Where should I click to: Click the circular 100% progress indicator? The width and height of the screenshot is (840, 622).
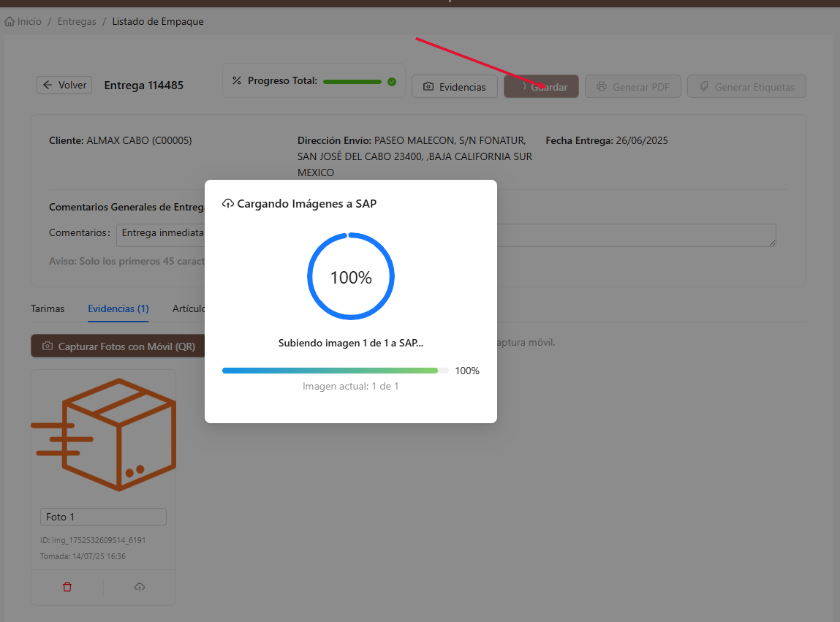click(351, 276)
